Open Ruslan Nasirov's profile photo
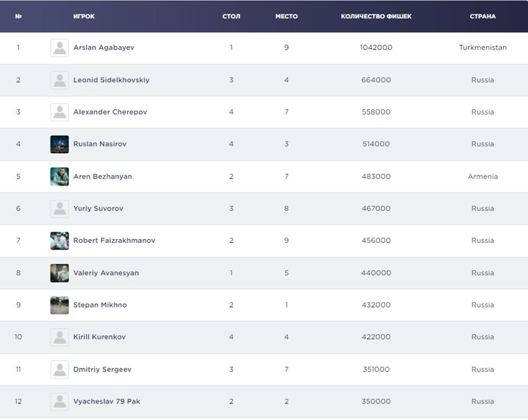The image size is (528, 420). pos(60,144)
